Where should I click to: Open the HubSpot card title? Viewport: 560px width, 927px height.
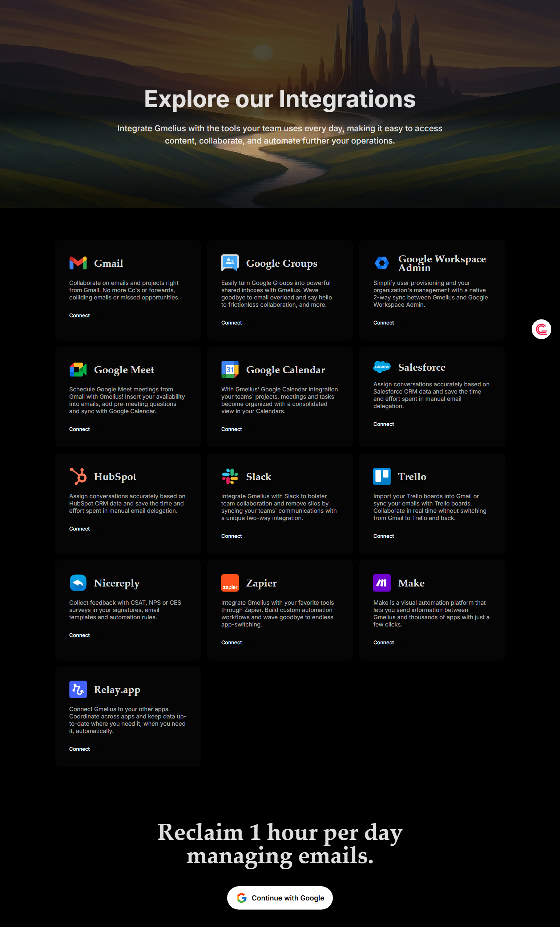click(x=115, y=477)
